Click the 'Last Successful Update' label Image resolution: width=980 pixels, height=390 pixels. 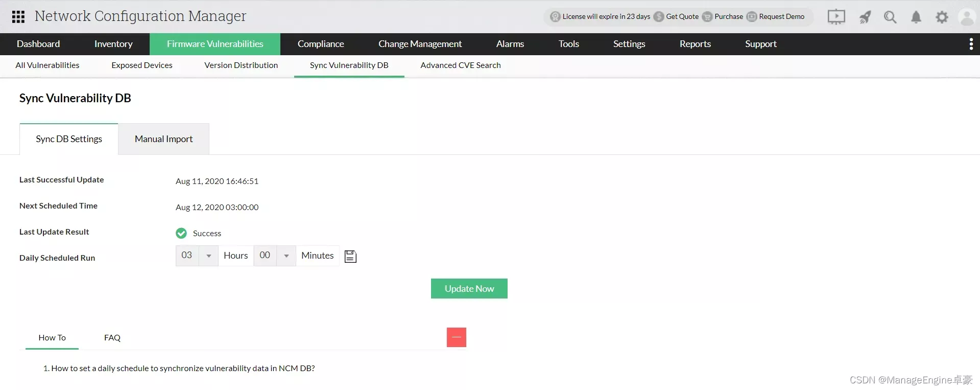(x=62, y=180)
